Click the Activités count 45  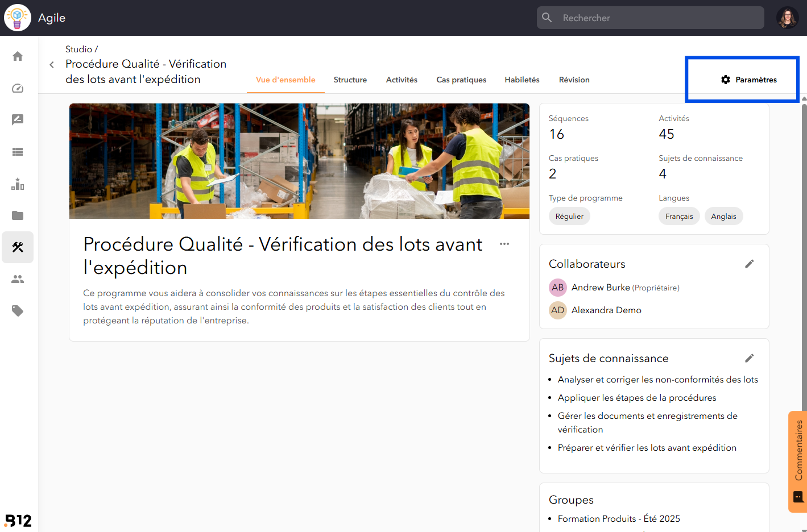pyautogui.click(x=667, y=134)
